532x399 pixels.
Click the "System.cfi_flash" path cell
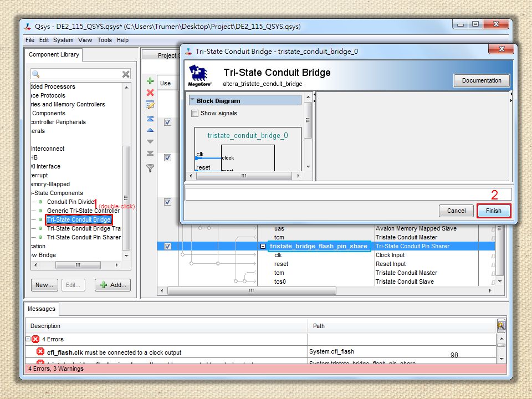click(331, 351)
